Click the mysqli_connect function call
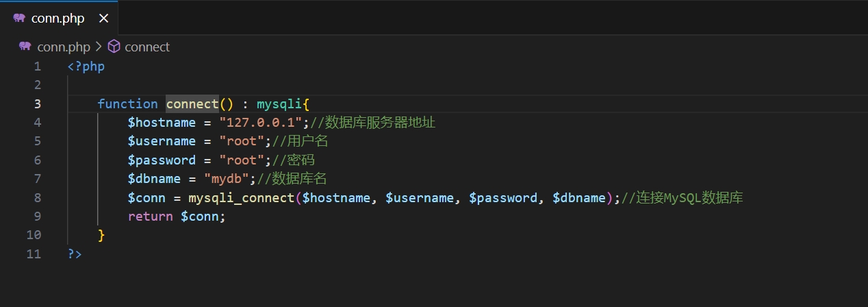This screenshot has height=307, width=868. [x=242, y=198]
